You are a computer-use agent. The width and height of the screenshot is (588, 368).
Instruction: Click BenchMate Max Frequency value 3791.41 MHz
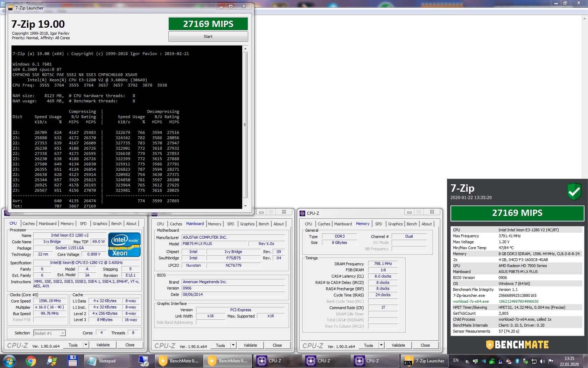pos(509,236)
